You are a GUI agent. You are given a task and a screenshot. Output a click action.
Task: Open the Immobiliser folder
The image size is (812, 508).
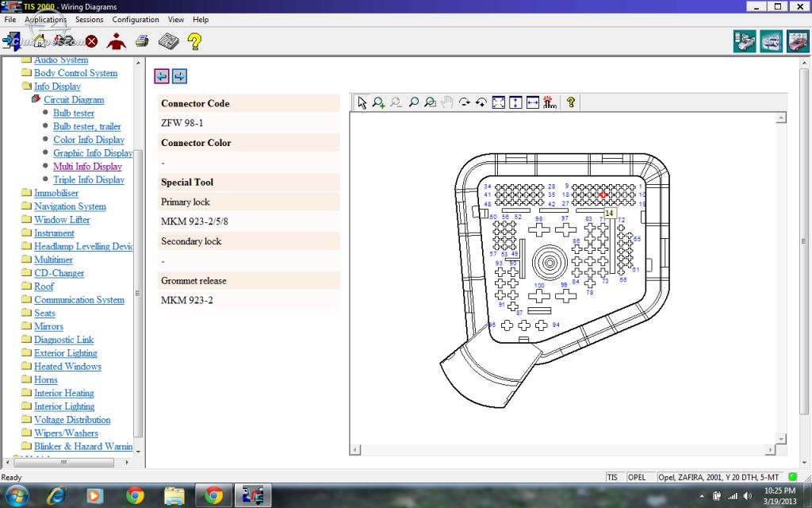coord(56,194)
